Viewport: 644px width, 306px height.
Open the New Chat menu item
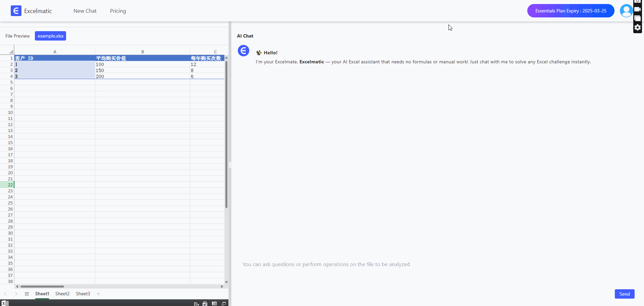[x=85, y=11]
